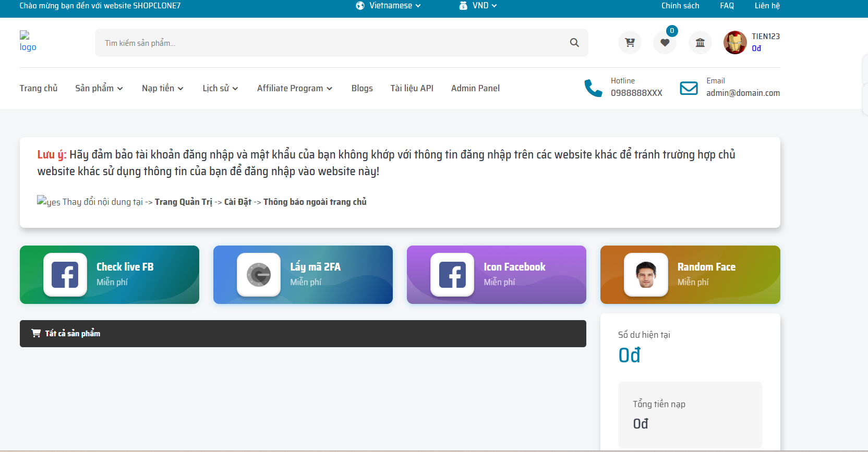Expand the Sản phẩm menu

(99, 88)
